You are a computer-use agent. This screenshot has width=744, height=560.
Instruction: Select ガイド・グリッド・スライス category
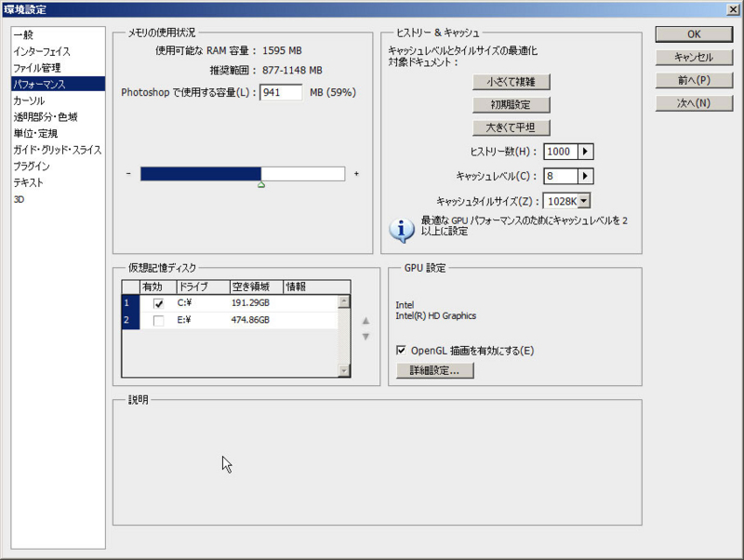(58, 150)
